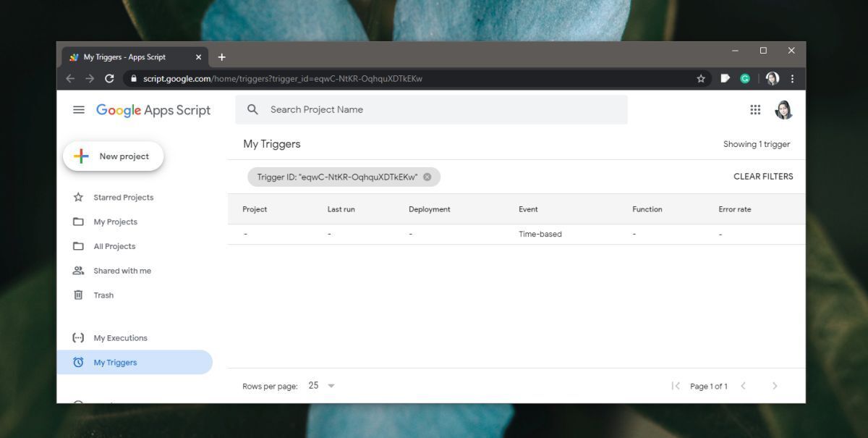Open the Google account profile avatar
The height and width of the screenshot is (438, 868).
coord(784,109)
